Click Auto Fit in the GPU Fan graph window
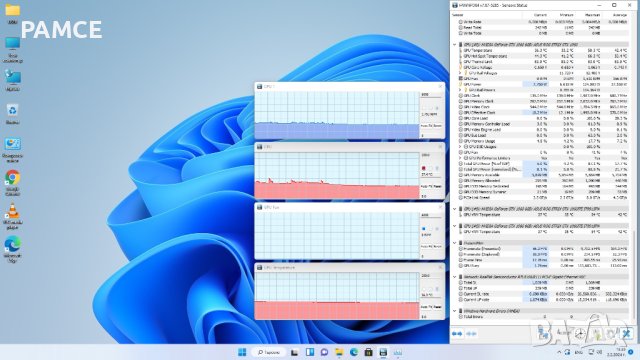 click(426, 247)
